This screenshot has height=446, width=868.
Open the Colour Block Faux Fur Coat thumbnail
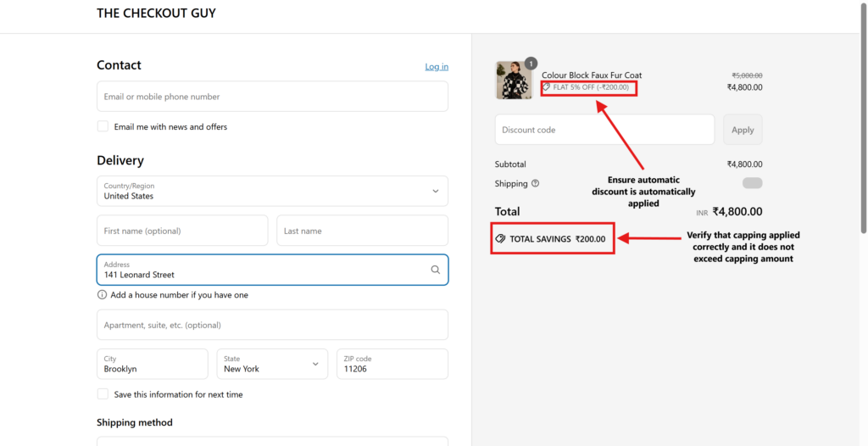[x=513, y=81]
